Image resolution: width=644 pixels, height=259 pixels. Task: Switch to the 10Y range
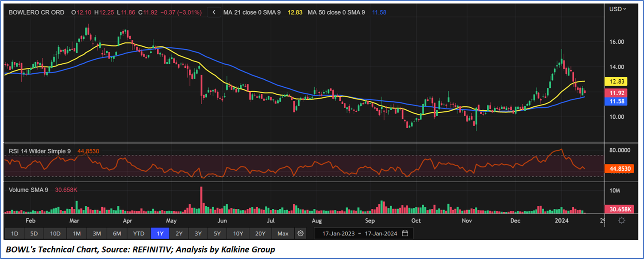[238, 234]
